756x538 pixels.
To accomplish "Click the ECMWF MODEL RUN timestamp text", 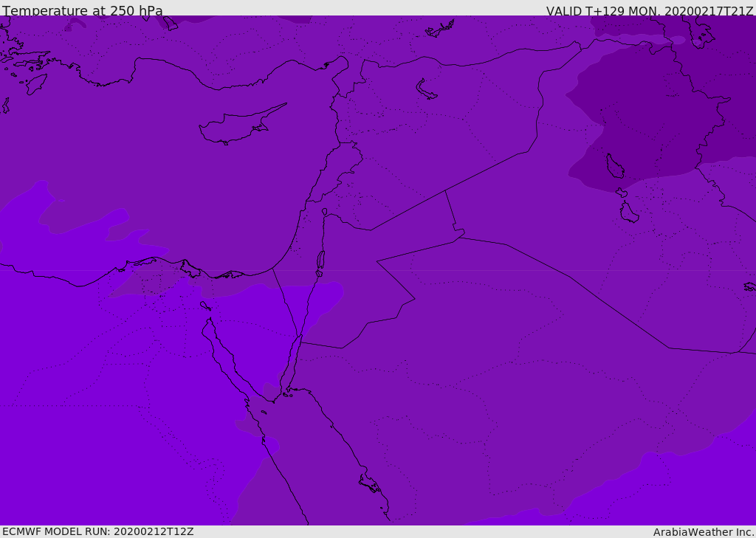I will 98,531.
